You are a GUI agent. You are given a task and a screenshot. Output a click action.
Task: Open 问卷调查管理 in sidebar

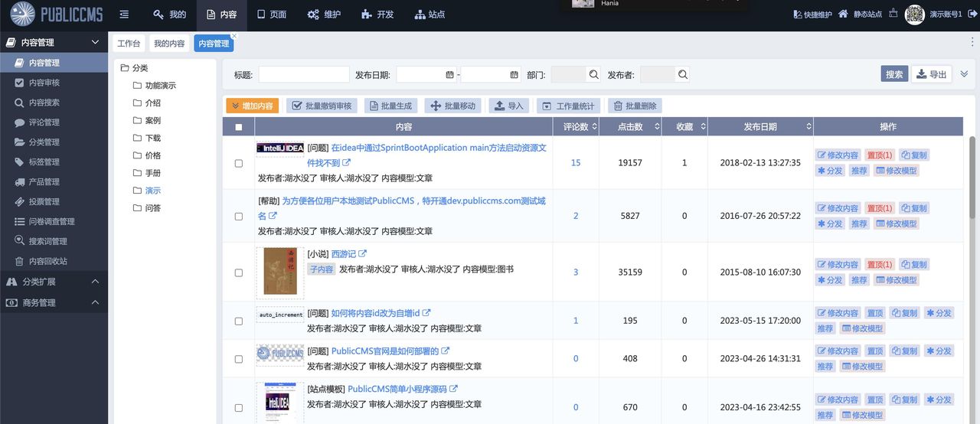54,222
